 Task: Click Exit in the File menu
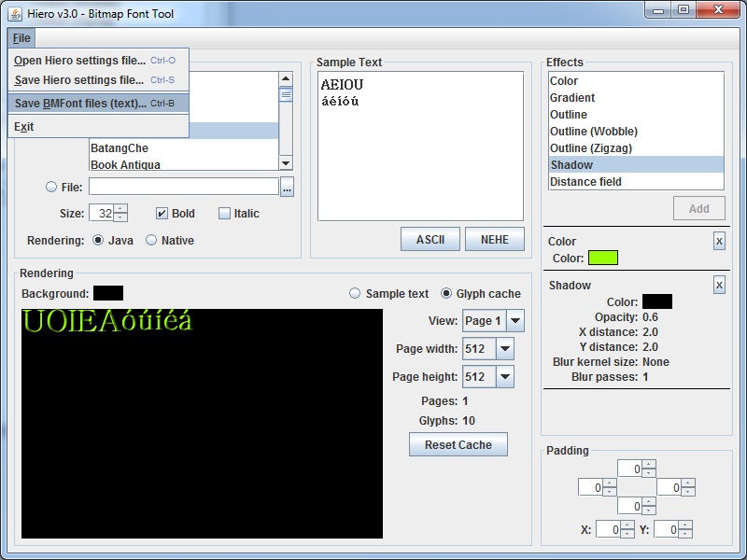click(99, 127)
